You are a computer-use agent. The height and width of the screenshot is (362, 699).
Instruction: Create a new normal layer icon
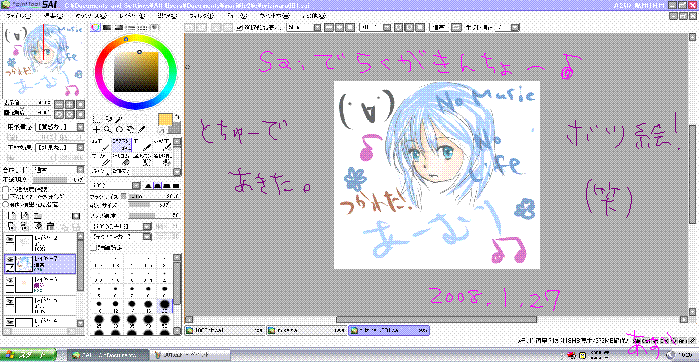click(x=11, y=216)
